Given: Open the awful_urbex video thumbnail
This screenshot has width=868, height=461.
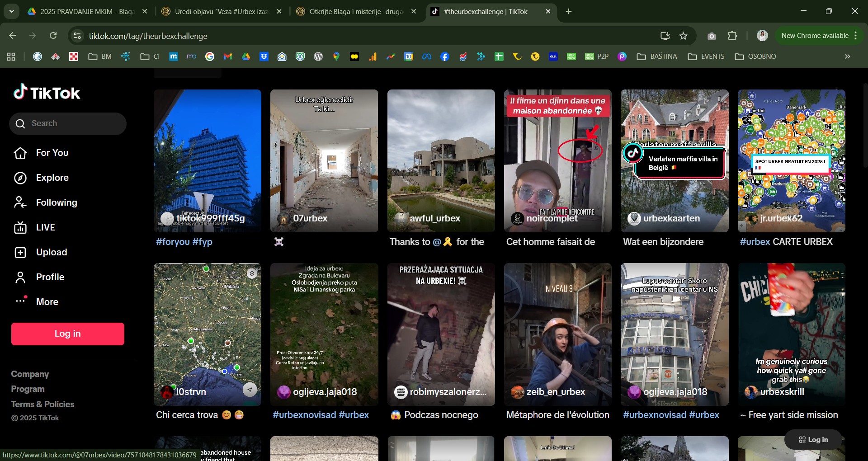Looking at the screenshot, I should 441,160.
